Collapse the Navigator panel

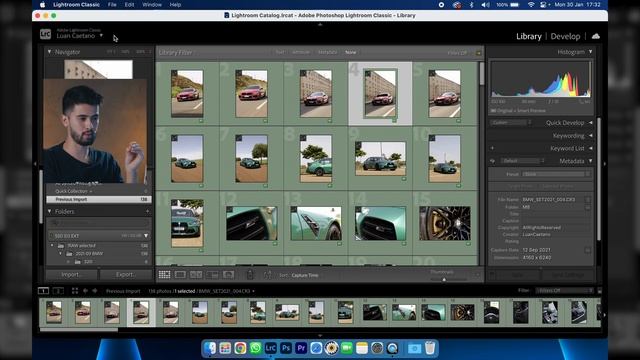[49, 52]
